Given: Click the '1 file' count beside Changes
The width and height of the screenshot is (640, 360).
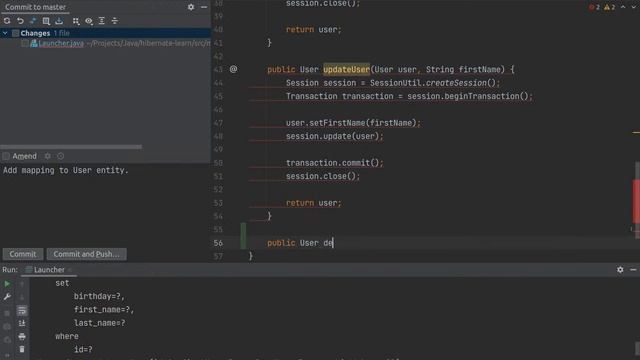Looking at the screenshot, I should click(x=61, y=33).
